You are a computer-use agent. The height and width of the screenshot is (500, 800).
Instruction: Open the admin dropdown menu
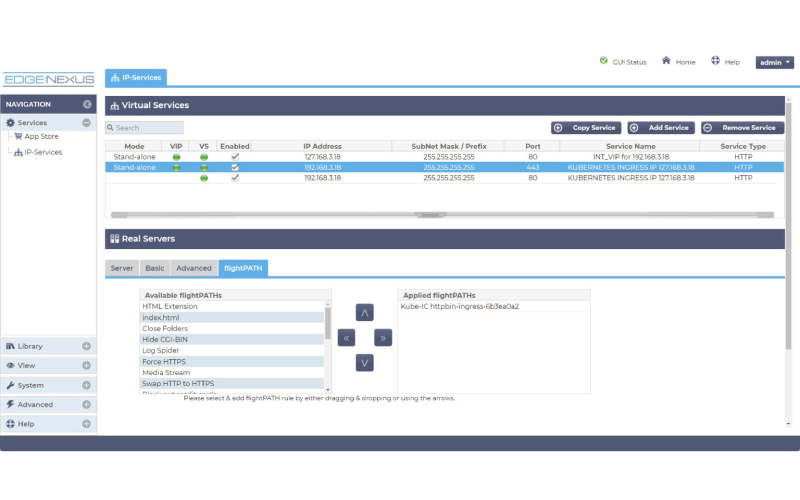(x=774, y=62)
